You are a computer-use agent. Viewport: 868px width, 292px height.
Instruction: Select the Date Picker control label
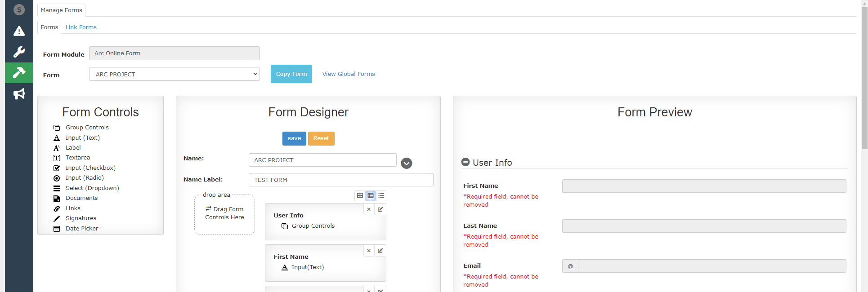tap(82, 229)
